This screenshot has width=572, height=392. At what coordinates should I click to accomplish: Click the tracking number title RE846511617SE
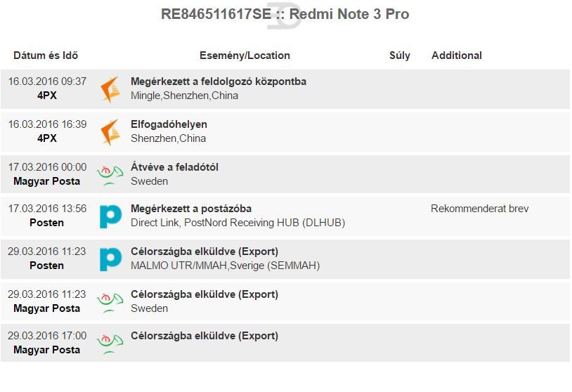click(216, 14)
